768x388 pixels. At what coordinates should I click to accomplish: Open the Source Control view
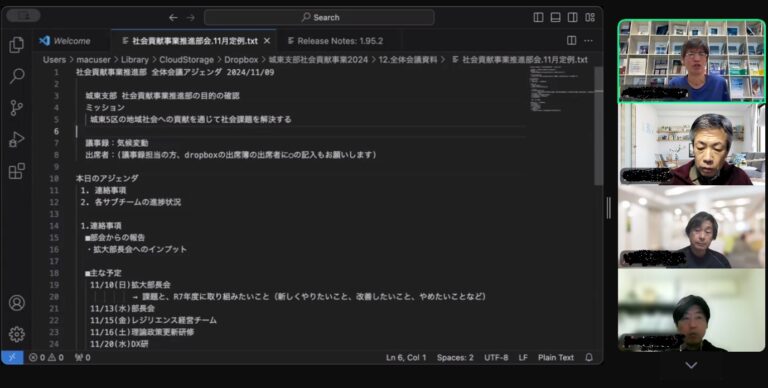[x=17, y=108]
